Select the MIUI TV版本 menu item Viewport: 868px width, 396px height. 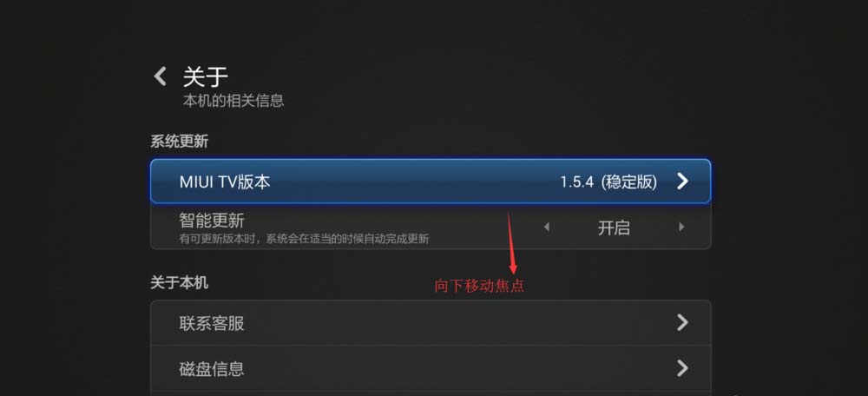coord(431,181)
